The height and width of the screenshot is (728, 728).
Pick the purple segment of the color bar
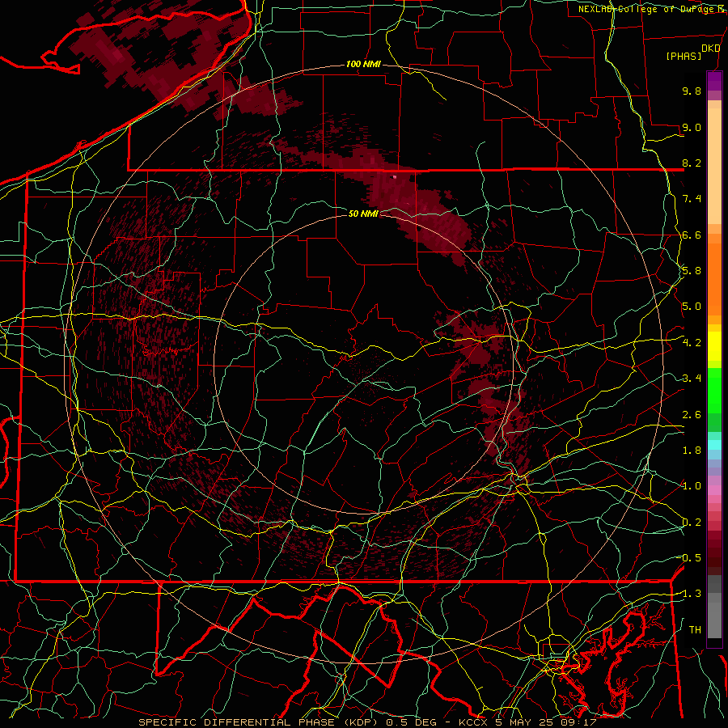point(714,81)
